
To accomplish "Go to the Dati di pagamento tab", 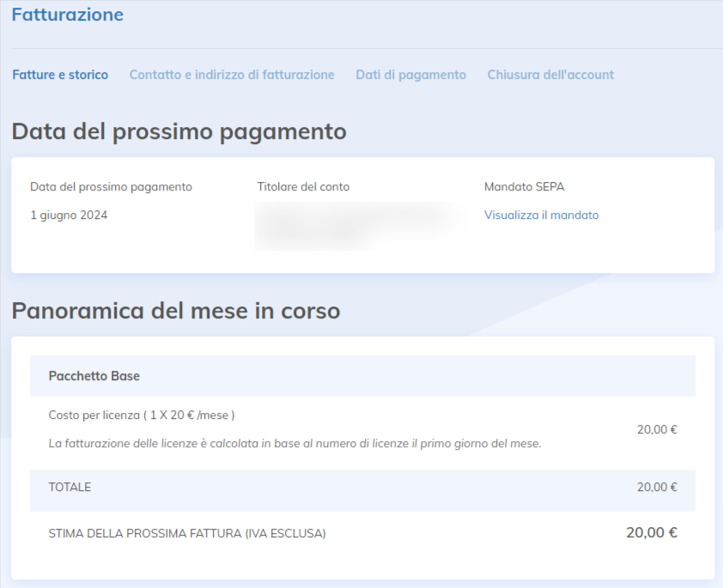I will click(410, 75).
